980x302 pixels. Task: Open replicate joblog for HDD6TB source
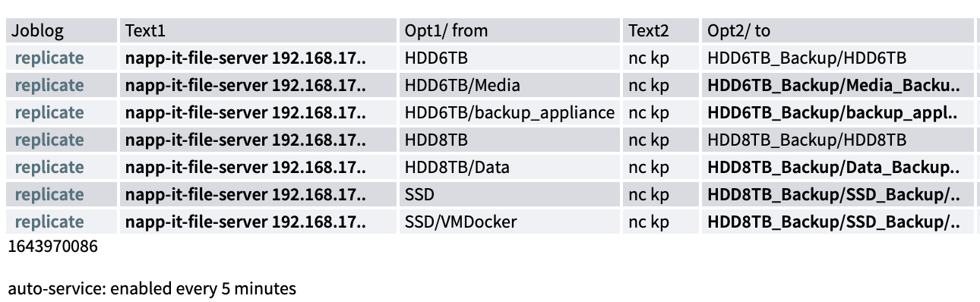49,58
